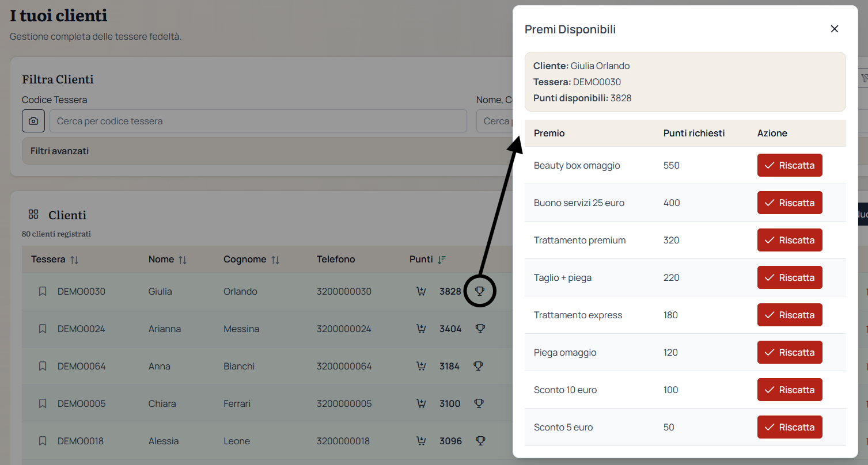
Task: Add purchase cart icon for Arianna Messina
Action: 421,329
